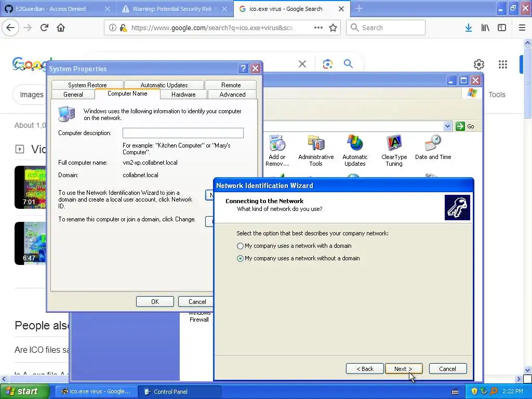
Task: Cancel the Network Identification Wizard
Action: tap(447, 369)
